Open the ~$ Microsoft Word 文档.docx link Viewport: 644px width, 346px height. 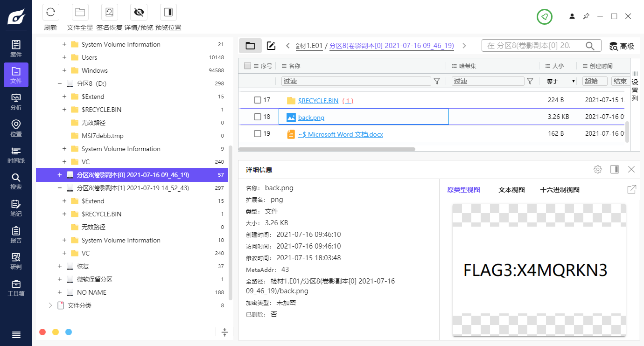tap(340, 134)
